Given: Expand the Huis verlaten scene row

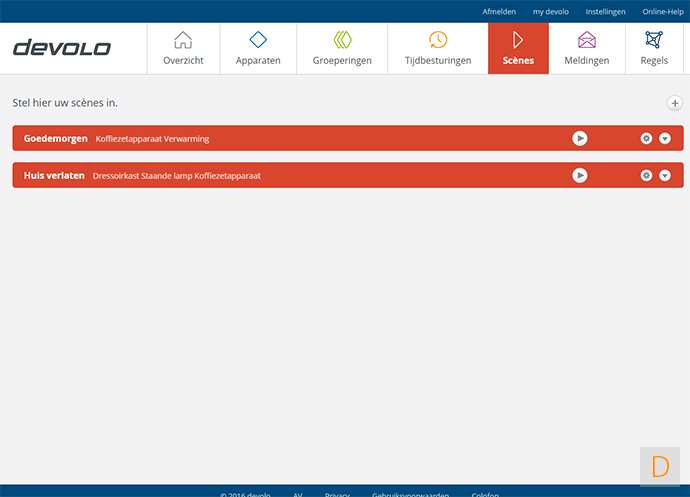Looking at the screenshot, I should (x=664, y=175).
